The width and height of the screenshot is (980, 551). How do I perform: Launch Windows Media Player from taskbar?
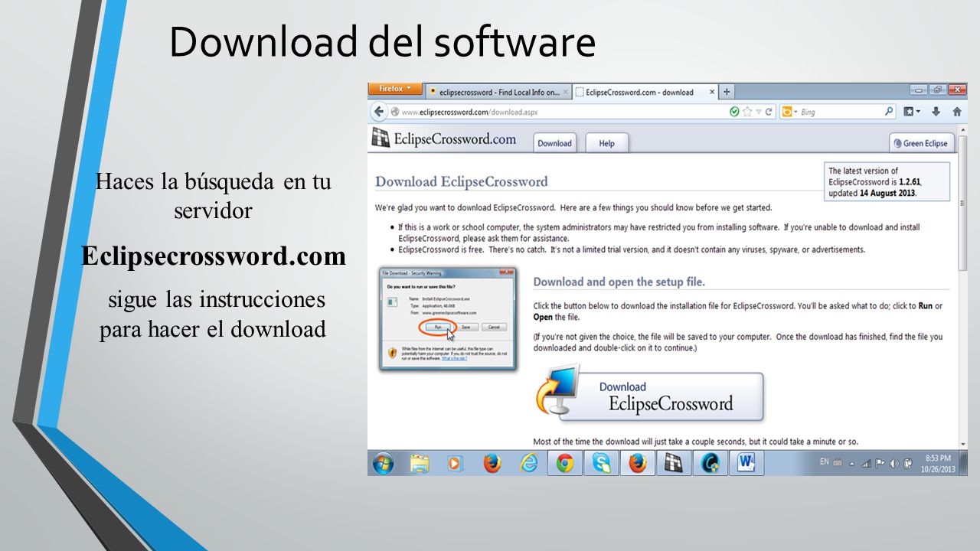click(455, 463)
